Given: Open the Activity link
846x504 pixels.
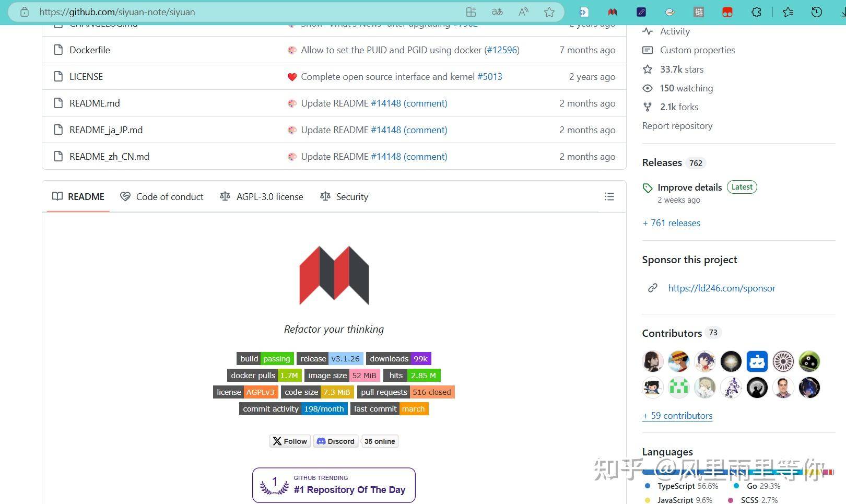Looking at the screenshot, I should pos(666,31).
